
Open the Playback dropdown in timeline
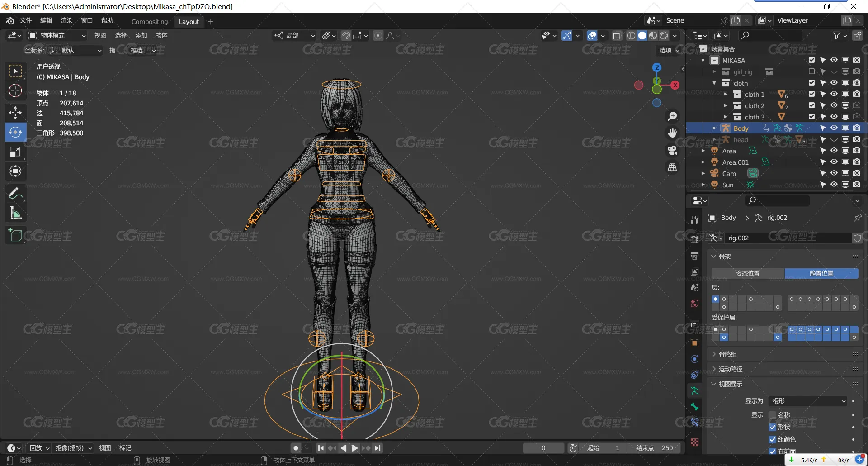(x=39, y=448)
